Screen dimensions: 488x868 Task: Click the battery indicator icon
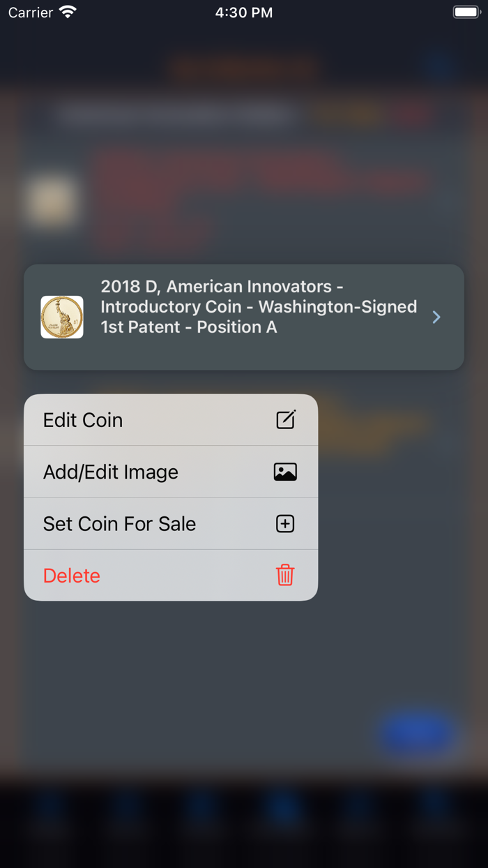tap(466, 11)
